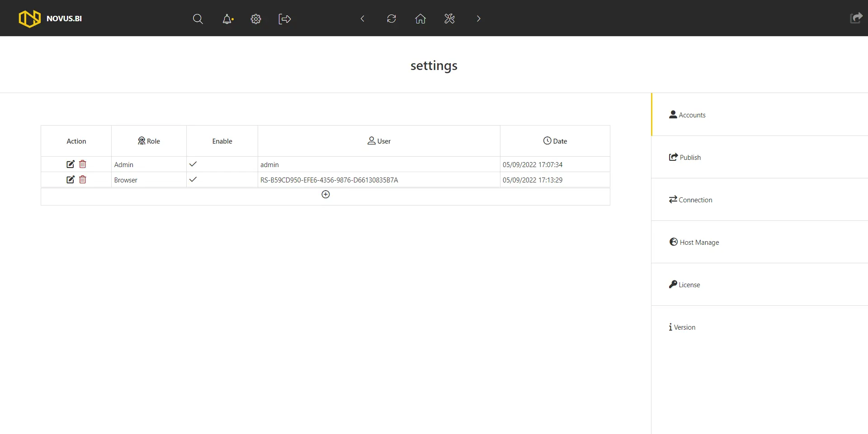Toggle the Enable checkmark for admin

[193, 164]
